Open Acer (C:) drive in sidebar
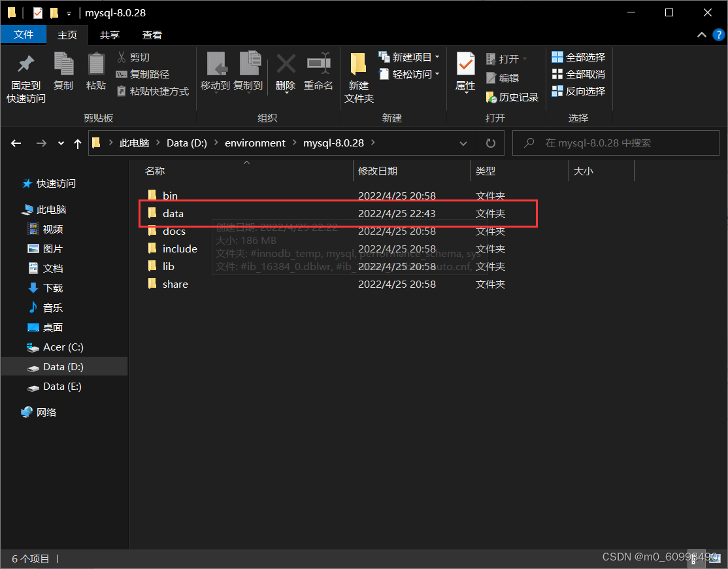The image size is (728, 569). click(56, 347)
